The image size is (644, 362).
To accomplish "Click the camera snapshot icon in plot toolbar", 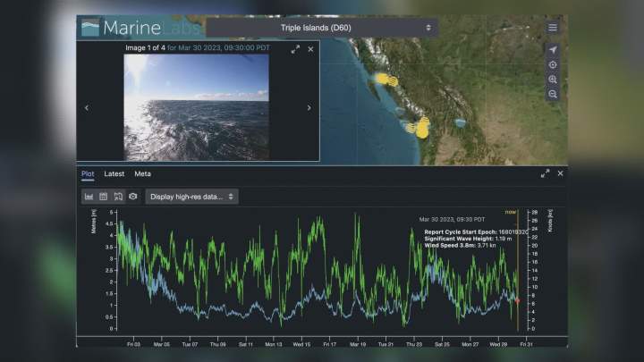I will [x=132, y=196].
